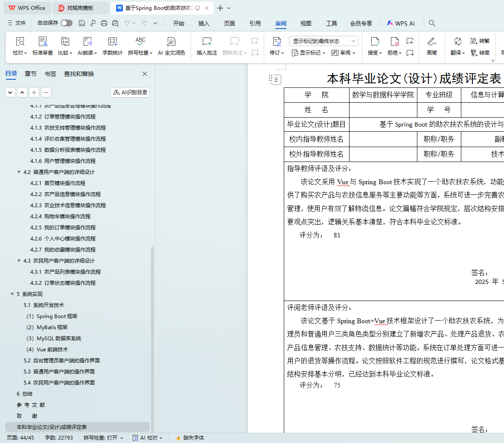Open the 审阅 pane dropdown
Viewport: 504px width, 443px height.
(x=343, y=53)
